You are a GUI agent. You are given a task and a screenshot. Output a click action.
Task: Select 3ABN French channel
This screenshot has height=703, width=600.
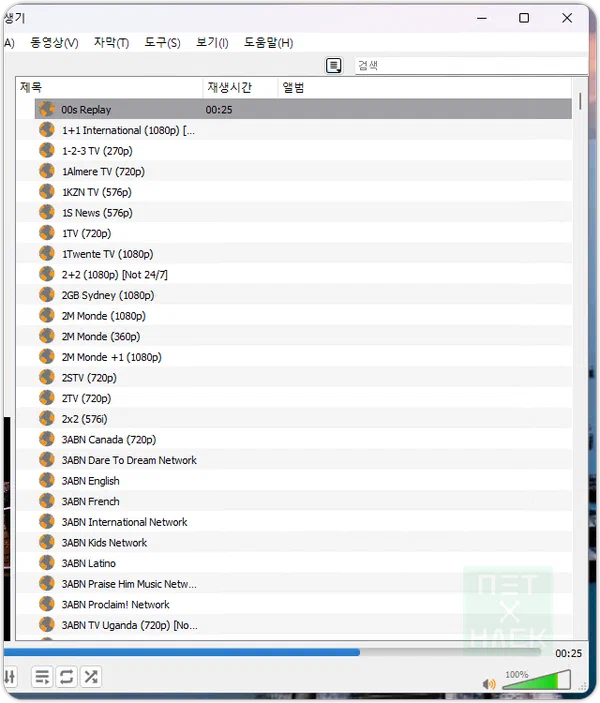(303, 501)
